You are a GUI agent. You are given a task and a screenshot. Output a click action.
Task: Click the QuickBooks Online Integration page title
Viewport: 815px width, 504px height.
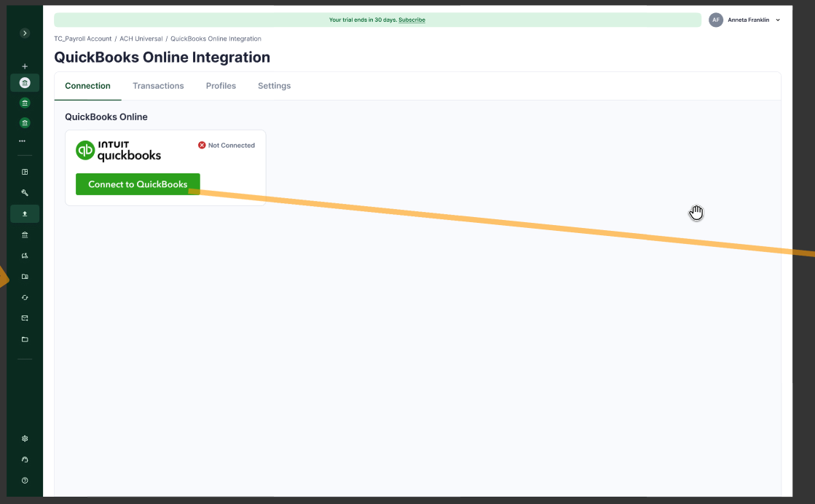[162, 57]
